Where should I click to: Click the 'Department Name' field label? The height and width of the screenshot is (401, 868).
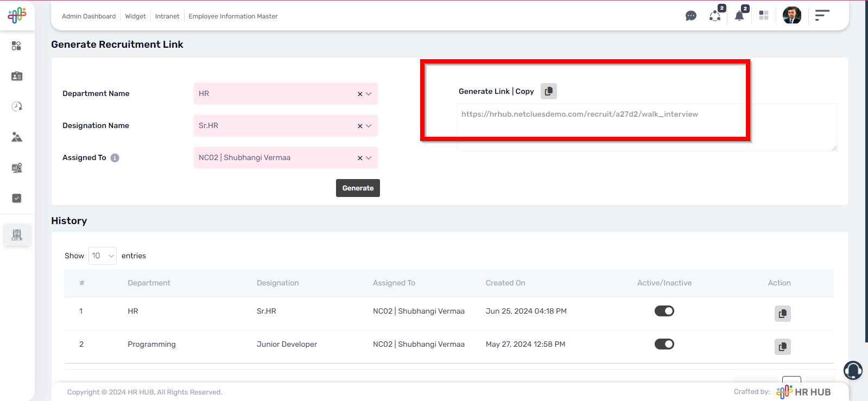[x=96, y=93]
